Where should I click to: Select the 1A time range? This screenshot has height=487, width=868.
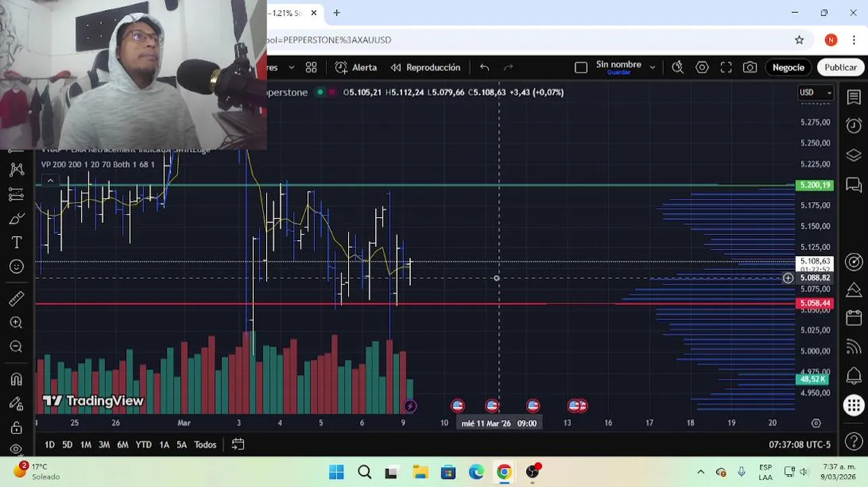tap(164, 444)
